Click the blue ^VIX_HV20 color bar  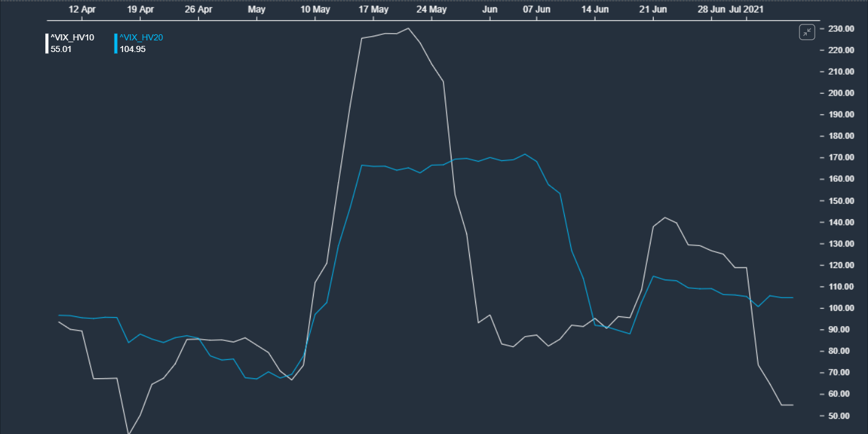coord(116,43)
